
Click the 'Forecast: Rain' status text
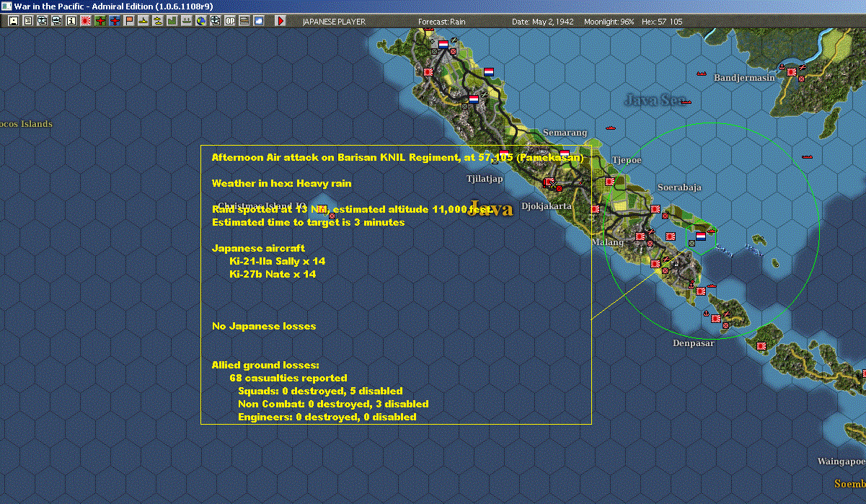442,22
